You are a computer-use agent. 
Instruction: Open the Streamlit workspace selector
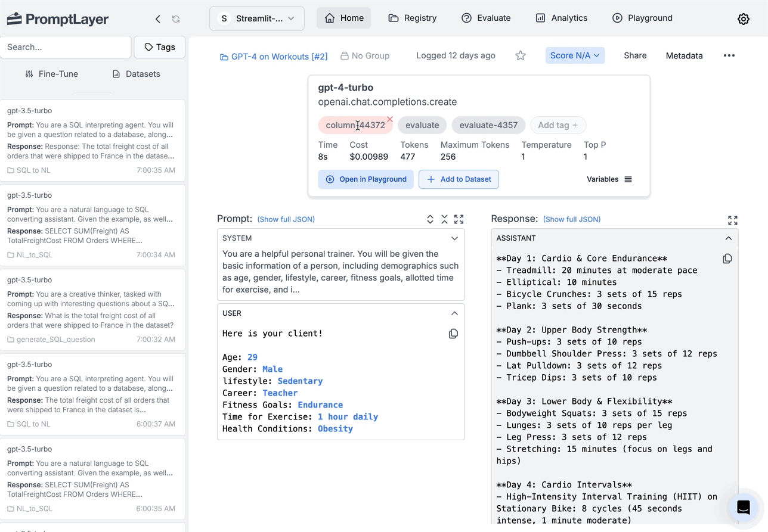[257, 18]
